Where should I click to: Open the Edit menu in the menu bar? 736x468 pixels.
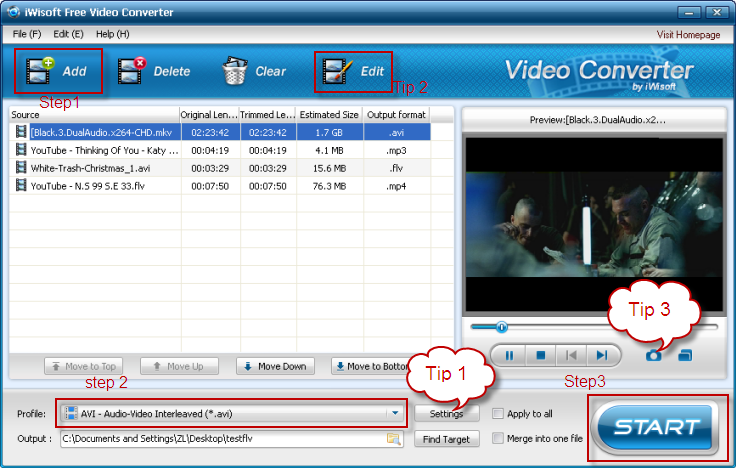coord(68,34)
